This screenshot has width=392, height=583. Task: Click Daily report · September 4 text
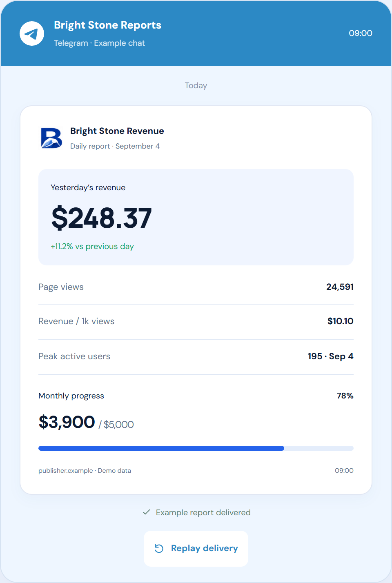pos(115,146)
